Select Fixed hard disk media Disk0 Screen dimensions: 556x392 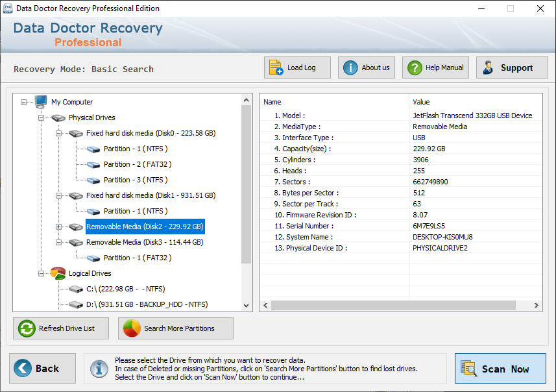pos(151,134)
